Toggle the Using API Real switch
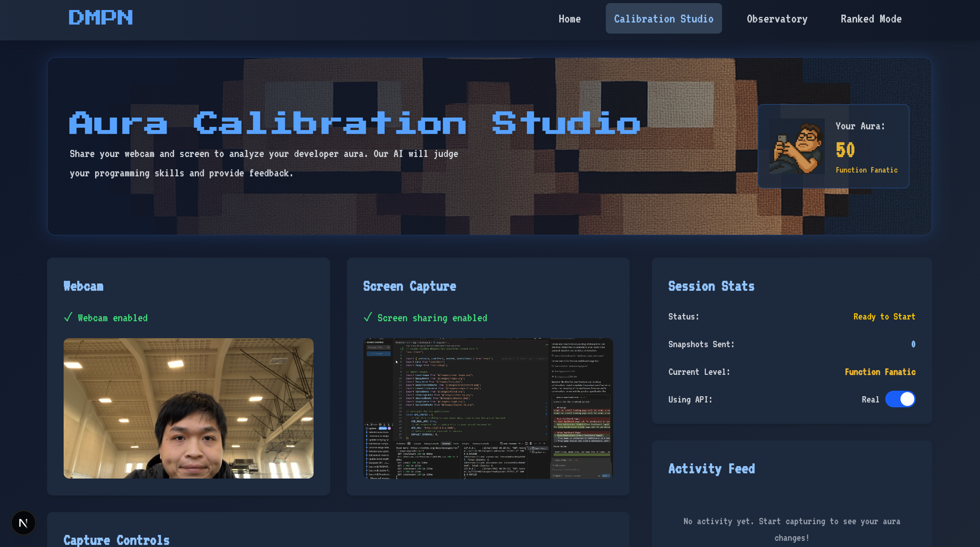Viewport: 980px width, 547px height. pyautogui.click(x=900, y=399)
